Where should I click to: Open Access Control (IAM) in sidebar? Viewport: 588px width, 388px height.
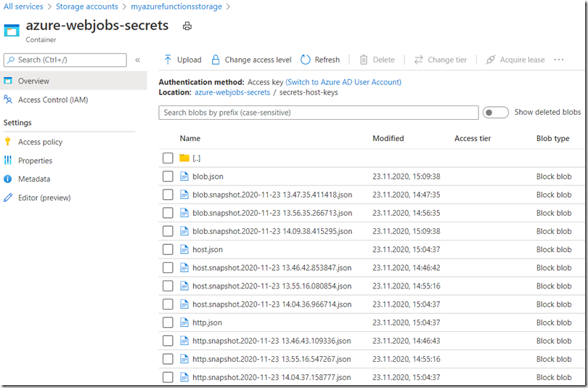click(x=53, y=100)
